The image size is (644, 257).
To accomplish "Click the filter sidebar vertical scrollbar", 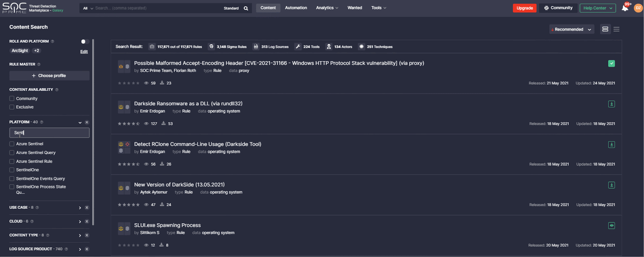I will [93, 133].
